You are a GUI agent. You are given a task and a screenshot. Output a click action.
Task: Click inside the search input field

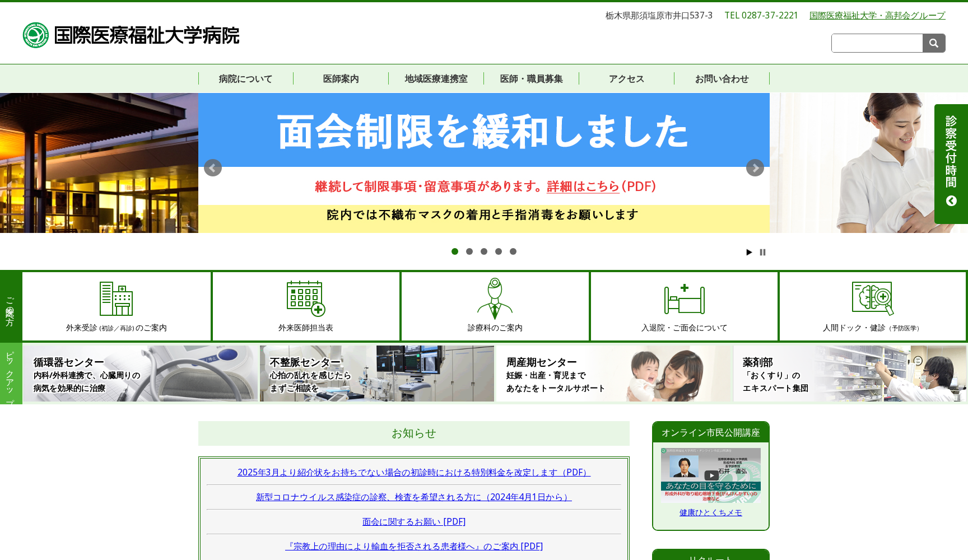pyautogui.click(x=877, y=43)
